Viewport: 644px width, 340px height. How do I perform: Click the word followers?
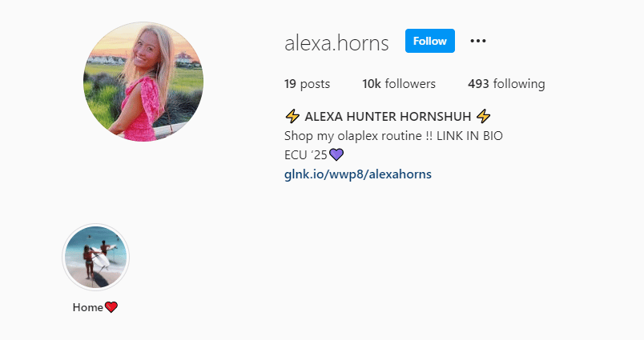(x=410, y=84)
